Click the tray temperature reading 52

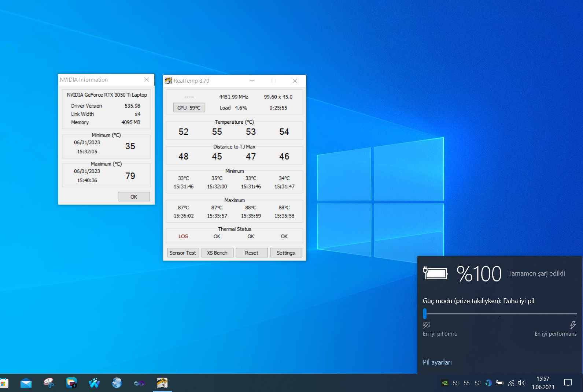click(x=477, y=383)
